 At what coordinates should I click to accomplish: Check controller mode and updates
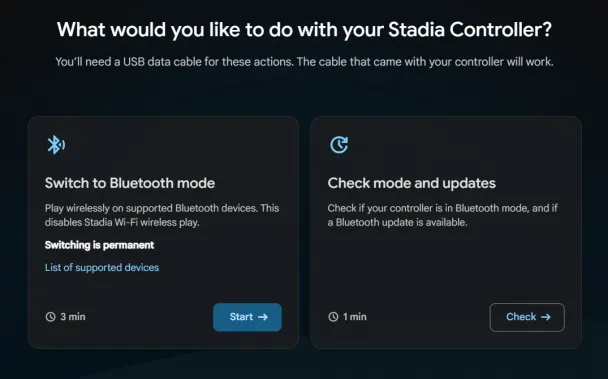click(527, 317)
